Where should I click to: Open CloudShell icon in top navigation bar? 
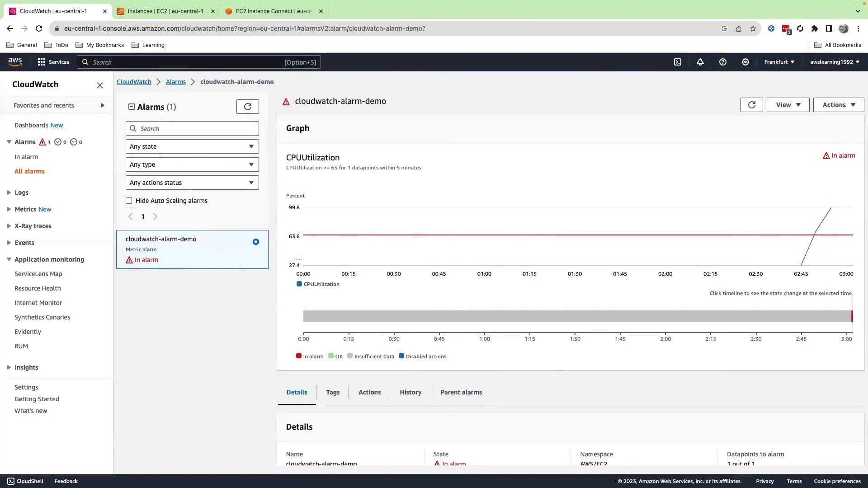pyautogui.click(x=677, y=62)
